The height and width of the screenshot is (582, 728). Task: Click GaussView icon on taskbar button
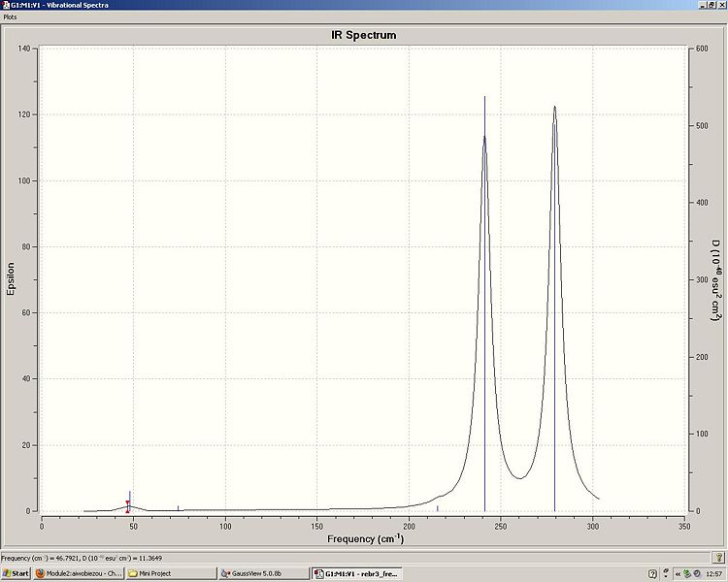coord(226,573)
